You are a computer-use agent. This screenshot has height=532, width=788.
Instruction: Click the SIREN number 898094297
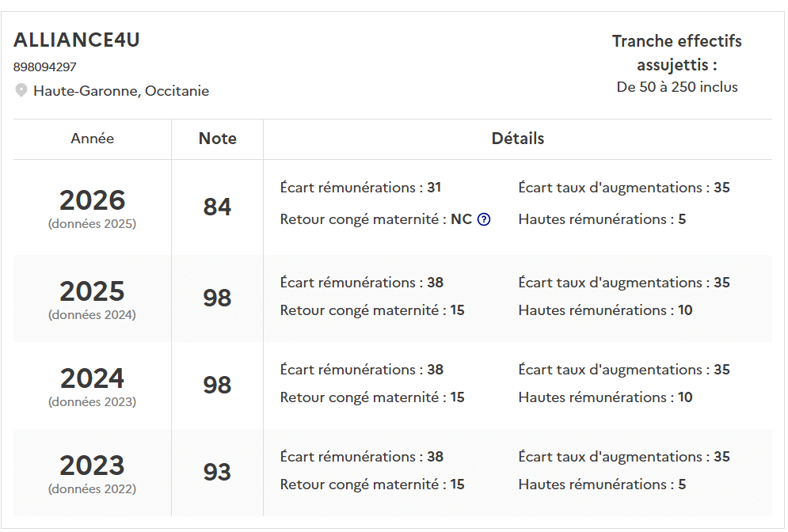coord(45,67)
